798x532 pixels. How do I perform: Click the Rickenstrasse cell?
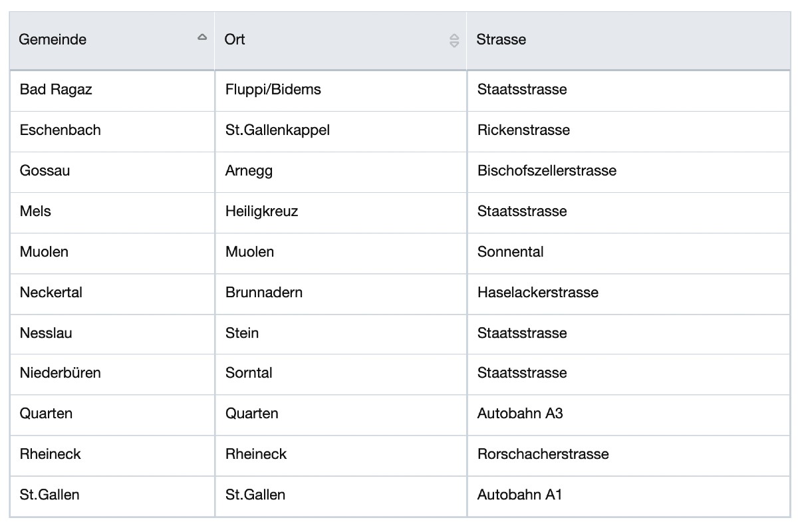[523, 130]
